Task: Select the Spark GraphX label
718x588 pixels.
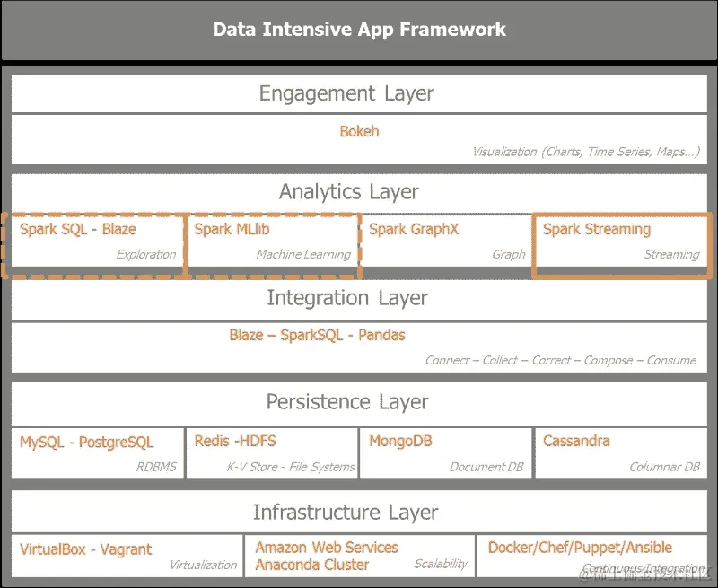Action: [x=414, y=229]
